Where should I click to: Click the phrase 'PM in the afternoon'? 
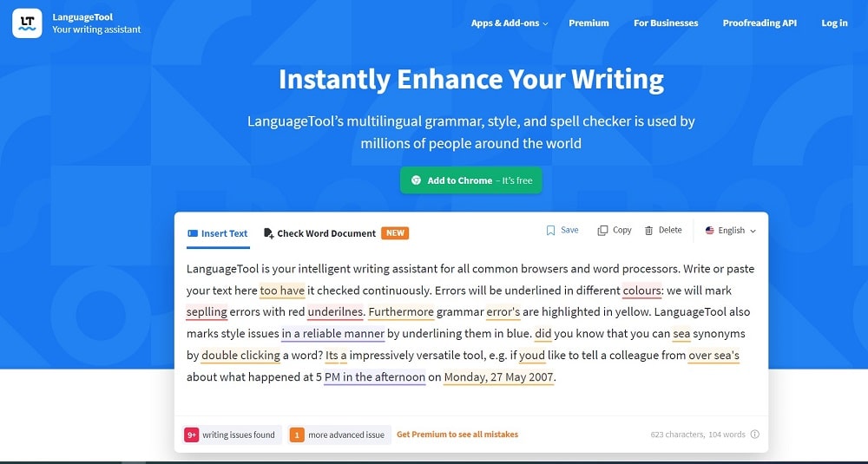coord(375,377)
